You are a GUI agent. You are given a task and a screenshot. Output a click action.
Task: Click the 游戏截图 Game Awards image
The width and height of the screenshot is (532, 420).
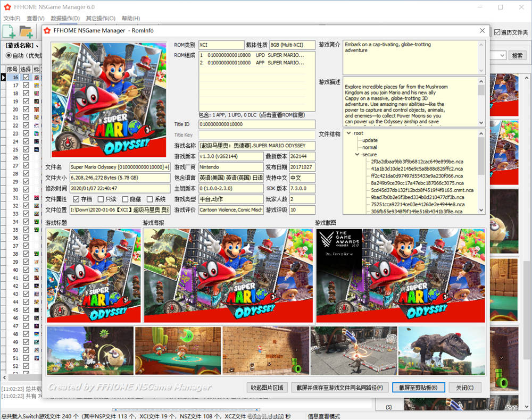(401, 275)
